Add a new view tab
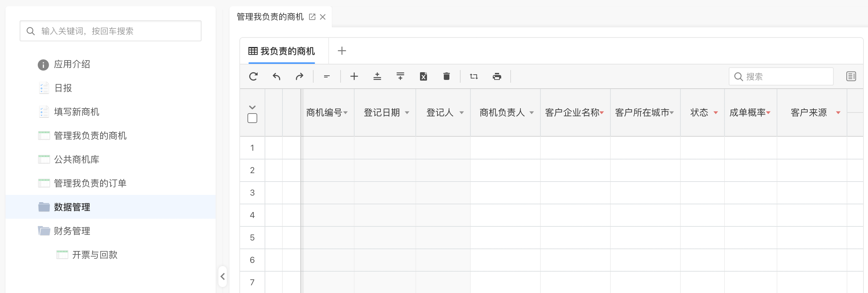This screenshot has height=293, width=868. [x=342, y=51]
